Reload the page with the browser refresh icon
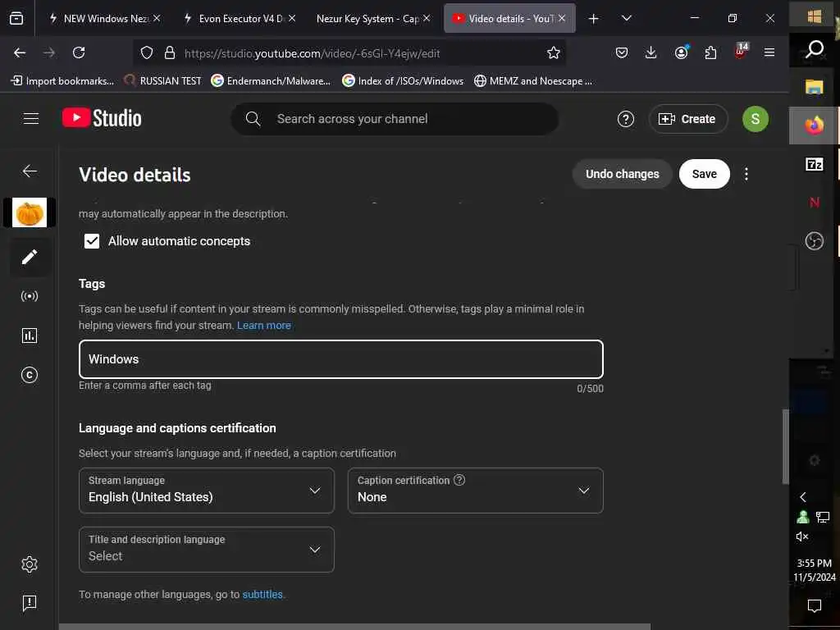Screen dimensions: 840x630 click(79, 52)
